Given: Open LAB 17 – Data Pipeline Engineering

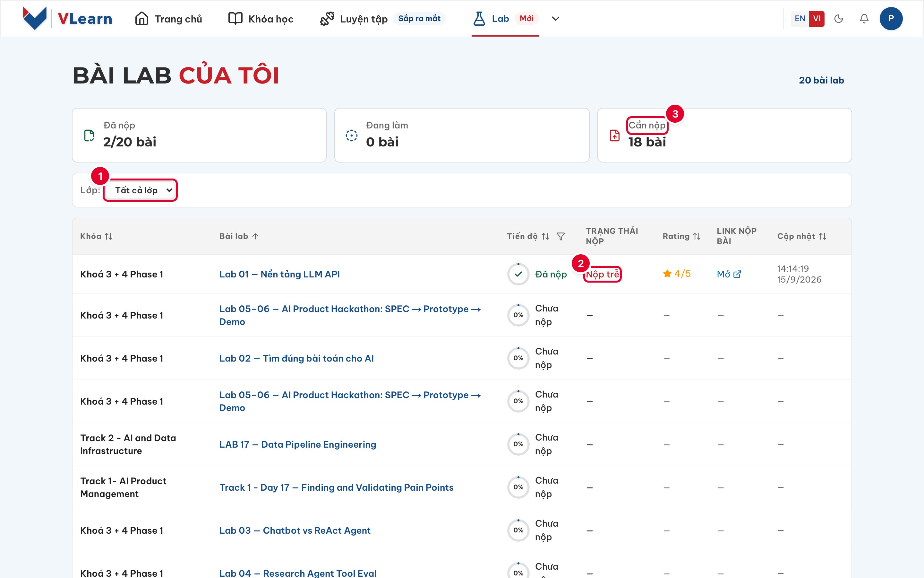Looking at the screenshot, I should (x=297, y=444).
